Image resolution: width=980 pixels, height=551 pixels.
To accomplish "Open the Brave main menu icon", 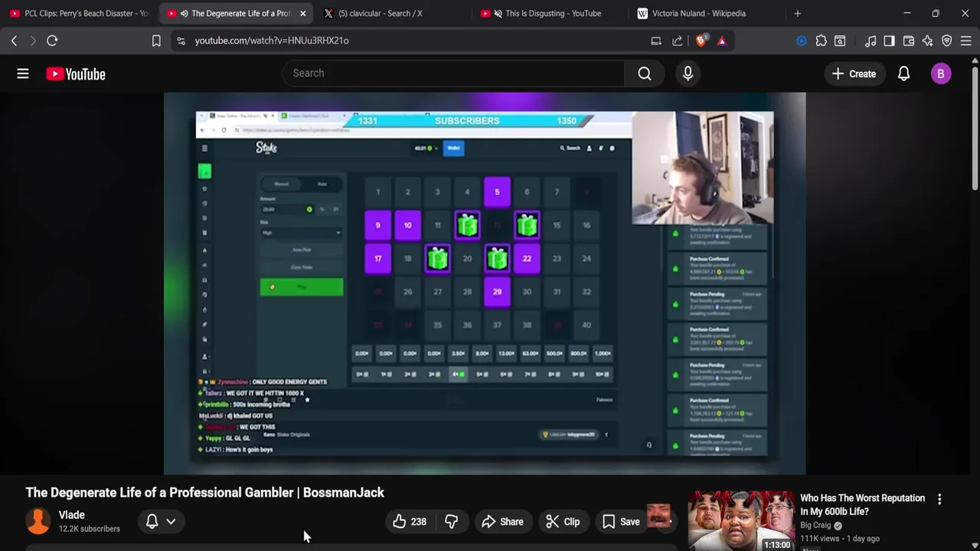I will click(965, 41).
